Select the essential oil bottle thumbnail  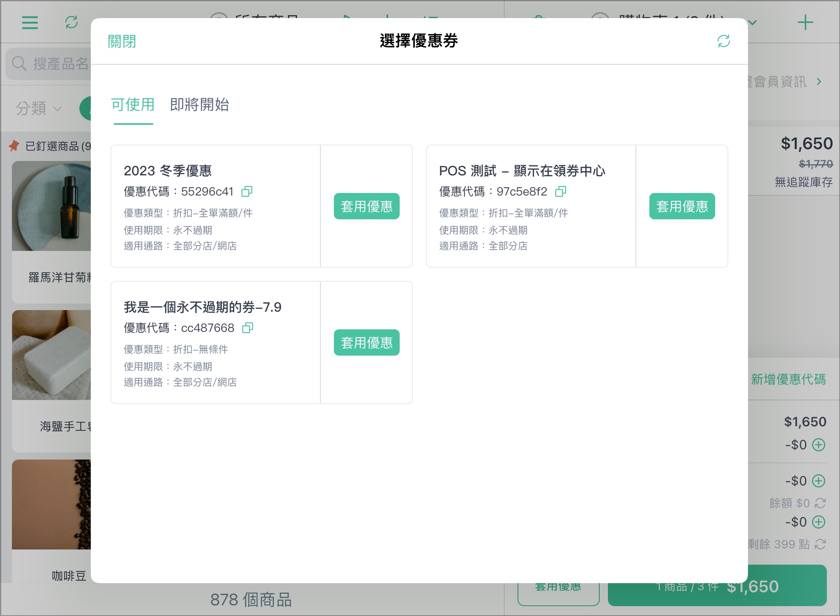pyautogui.click(x=51, y=206)
